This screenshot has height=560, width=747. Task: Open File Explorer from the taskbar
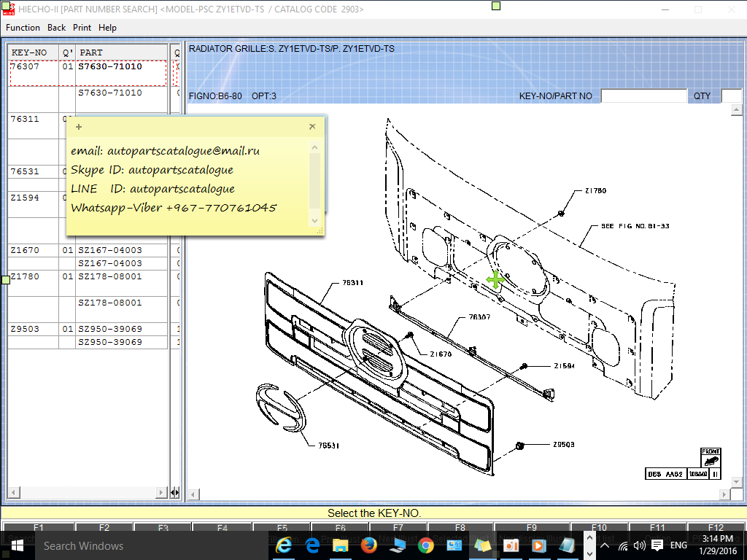(x=340, y=545)
